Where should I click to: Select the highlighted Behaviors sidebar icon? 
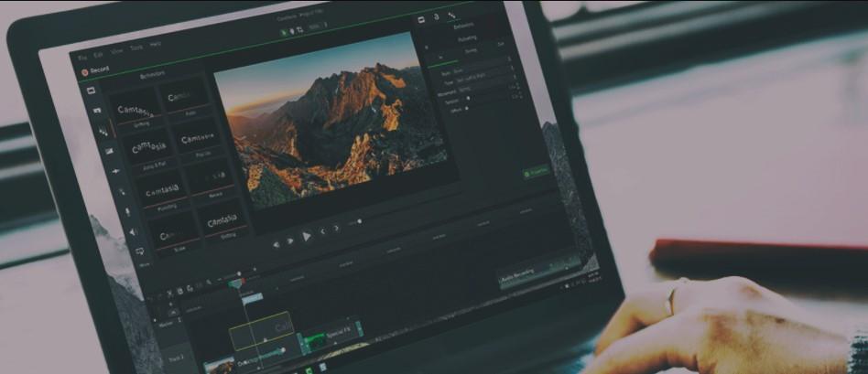(103, 131)
